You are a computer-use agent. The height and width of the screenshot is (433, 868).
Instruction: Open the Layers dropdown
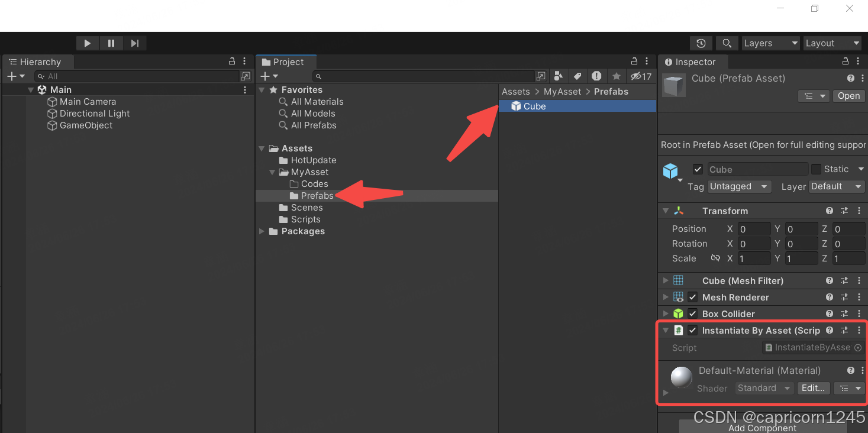[770, 43]
